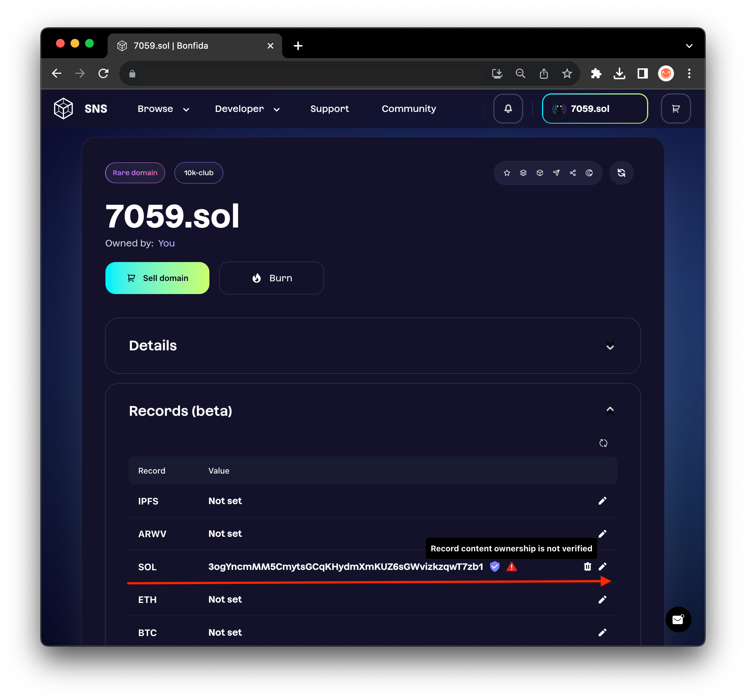This screenshot has width=746, height=700.
Task: Favorite the domain with star icon
Action: pyautogui.click(x=506, y=173)
